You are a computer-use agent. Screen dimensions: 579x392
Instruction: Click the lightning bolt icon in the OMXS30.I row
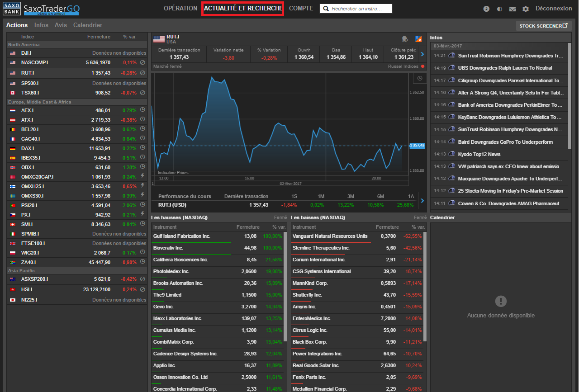142,195
